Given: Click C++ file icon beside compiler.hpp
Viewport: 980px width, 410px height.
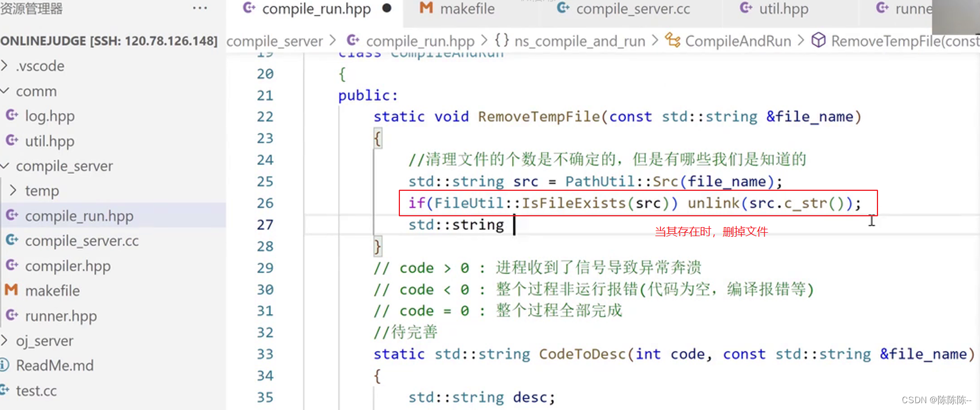Looking at the screenshot, I should point(12,265).
